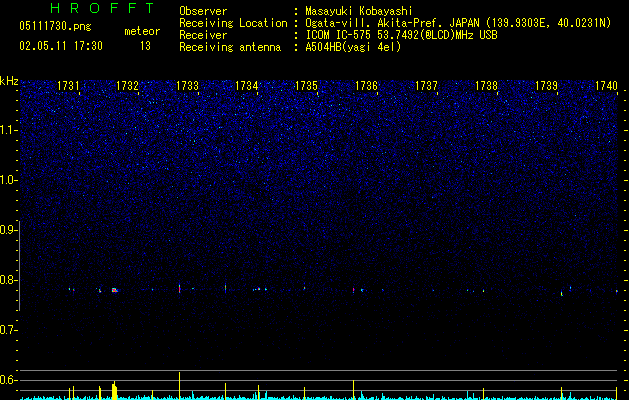Click the 0.7 kHz axis label
The image size is (629, 400).
[x=8, y=330]
